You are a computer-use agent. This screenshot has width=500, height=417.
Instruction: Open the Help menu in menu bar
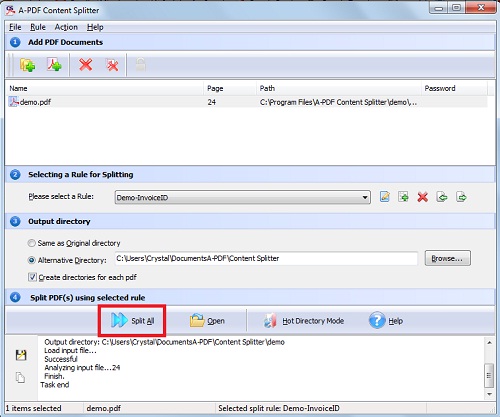point(95,27)
